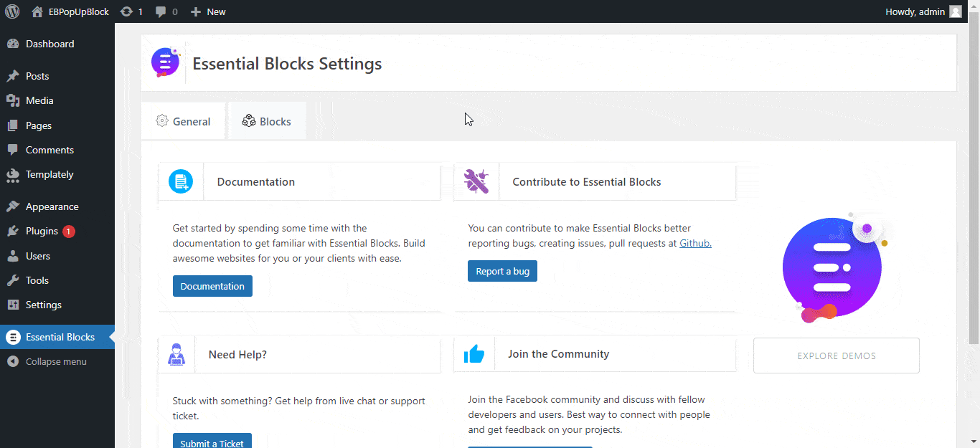
Task: Click the Tools wrench icon
Action: click(x=13, y=280)
